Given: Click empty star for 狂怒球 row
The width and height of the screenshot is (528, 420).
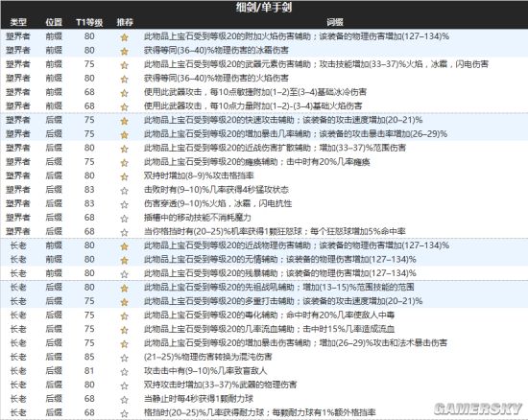Looking at the screenshot, I should [124, 232].
